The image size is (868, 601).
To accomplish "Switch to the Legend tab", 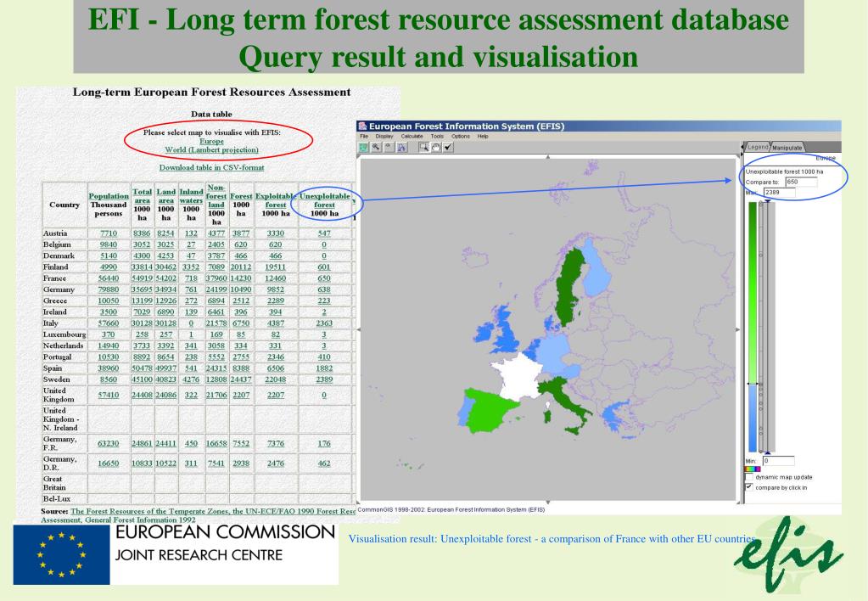I will 758,147.
